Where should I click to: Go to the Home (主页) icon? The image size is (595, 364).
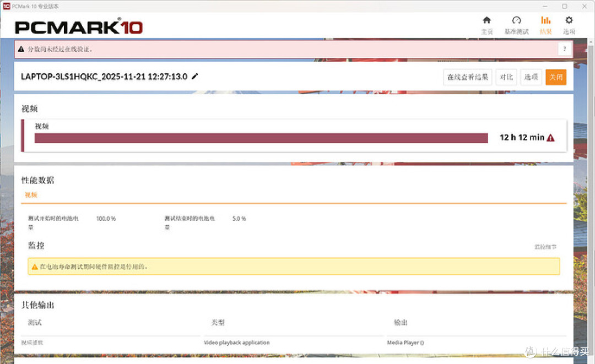pyautogui.click(x=486, y=20)
